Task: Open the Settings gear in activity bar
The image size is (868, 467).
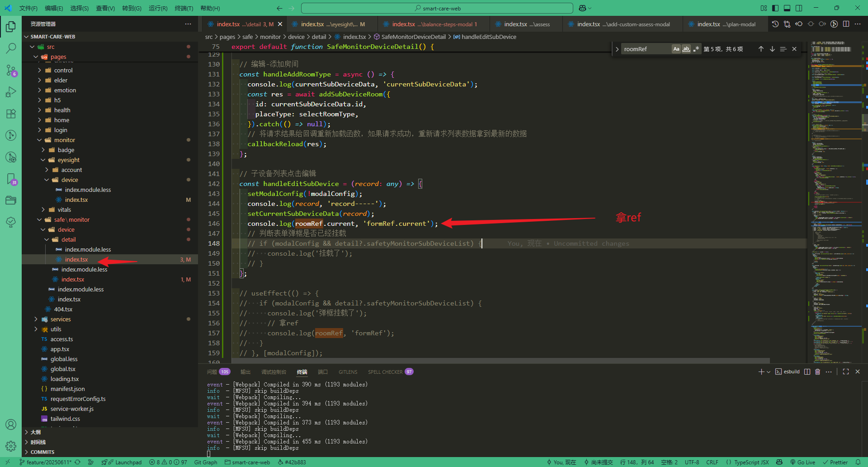Action: [11, 446]
